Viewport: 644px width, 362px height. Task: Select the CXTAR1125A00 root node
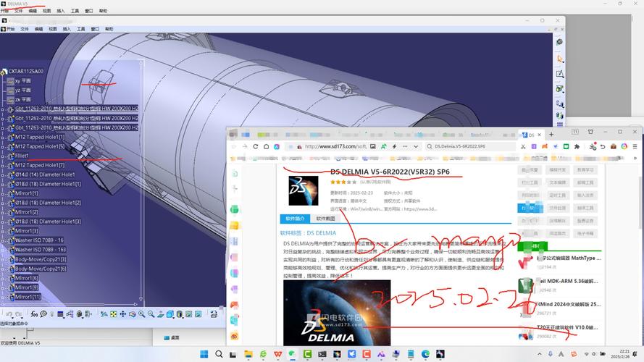(26, 72)
